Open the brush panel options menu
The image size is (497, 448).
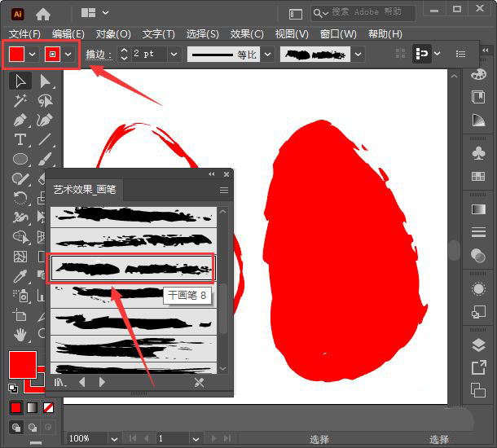224,190
